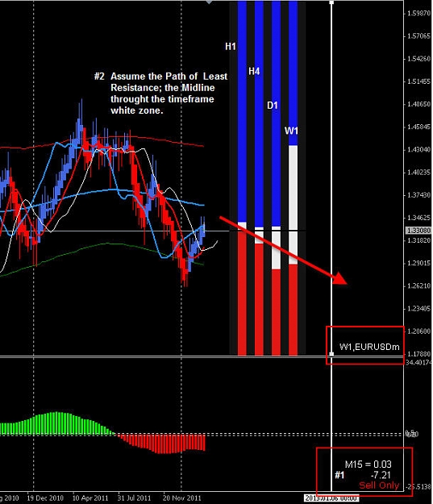Click the top handle of vertical white line

click(331, 2)
